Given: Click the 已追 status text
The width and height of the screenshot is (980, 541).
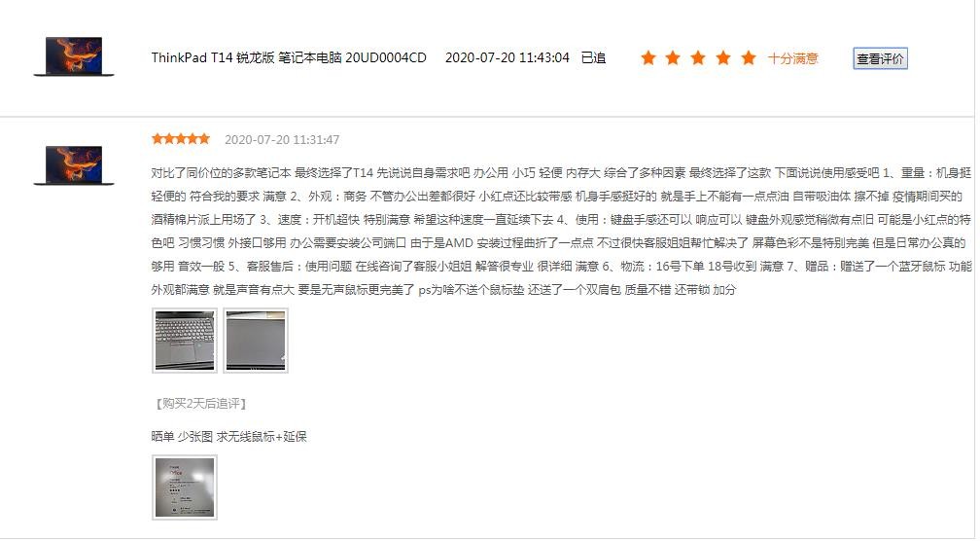Looking at the screenshot, I should (593, 57).
